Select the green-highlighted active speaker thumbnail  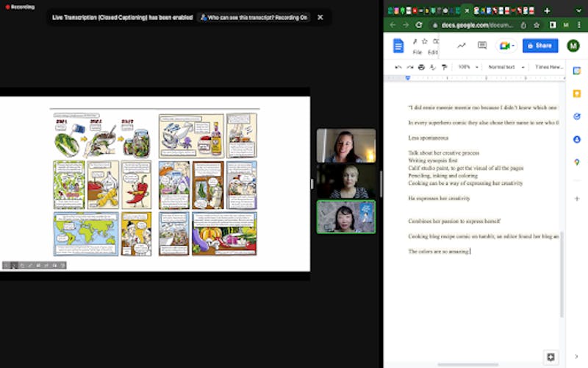pos(345,217)
